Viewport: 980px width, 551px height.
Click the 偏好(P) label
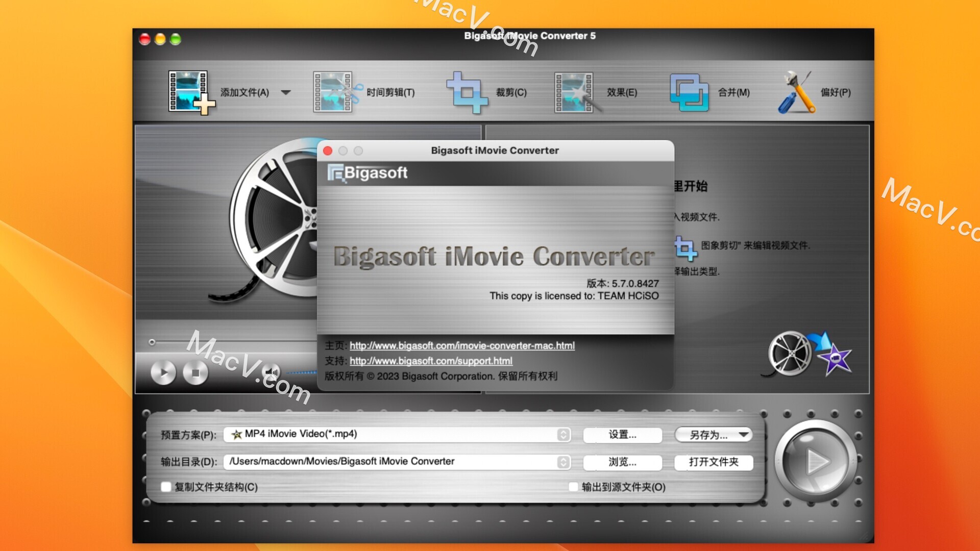(836, 92)
